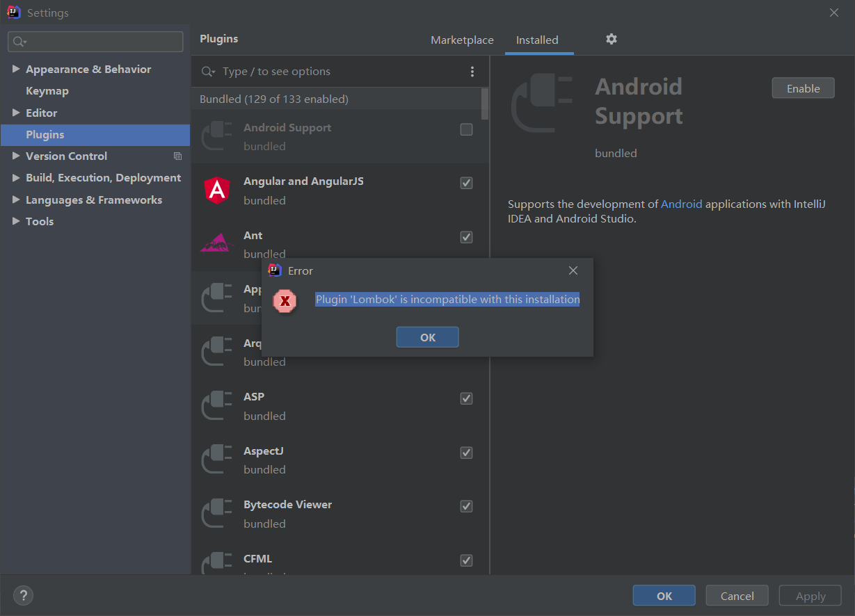This screenshot has width=855, height=616.
Task: Uncheck the ASP plugin checkbox
Action: coord(467,398)
